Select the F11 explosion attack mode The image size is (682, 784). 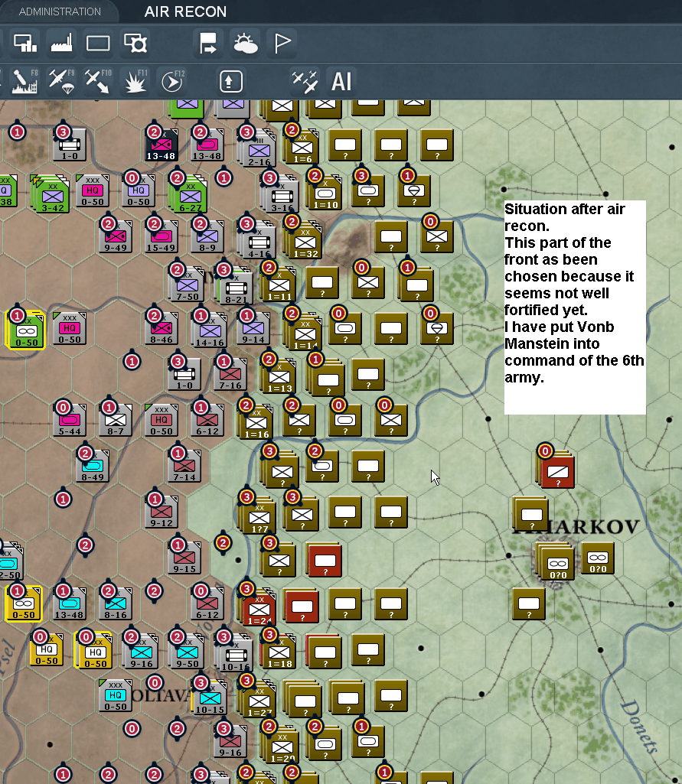135,81
